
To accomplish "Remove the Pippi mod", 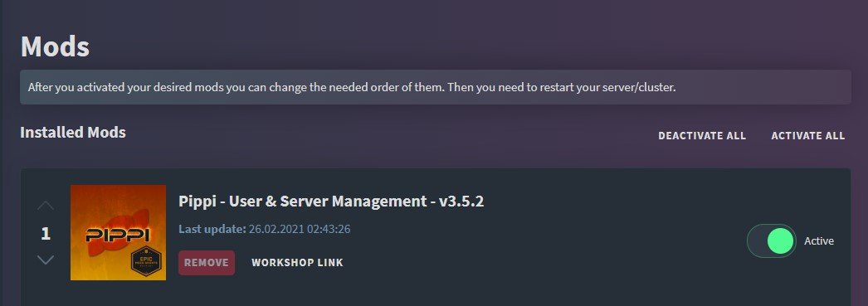I will pos(207,262).
